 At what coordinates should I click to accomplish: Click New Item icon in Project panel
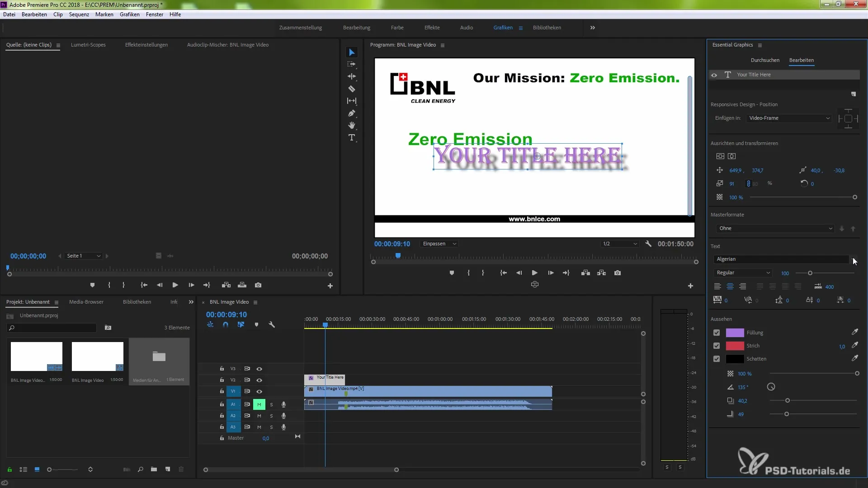[168, 469]
